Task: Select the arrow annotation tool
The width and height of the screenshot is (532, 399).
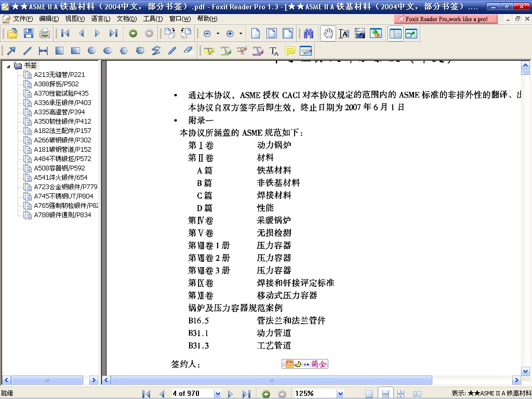Action: (11, 51)
